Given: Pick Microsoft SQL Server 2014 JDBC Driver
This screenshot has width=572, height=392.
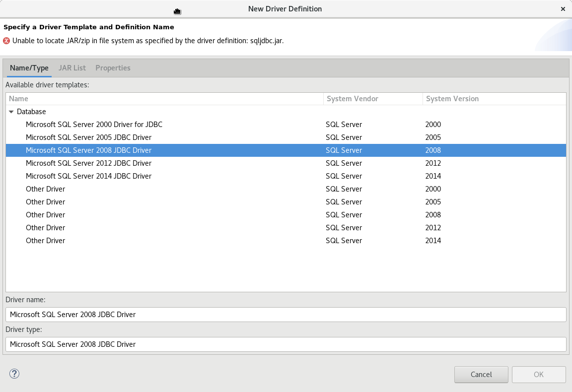Looking at the screenshot, I should click(88, 176).
